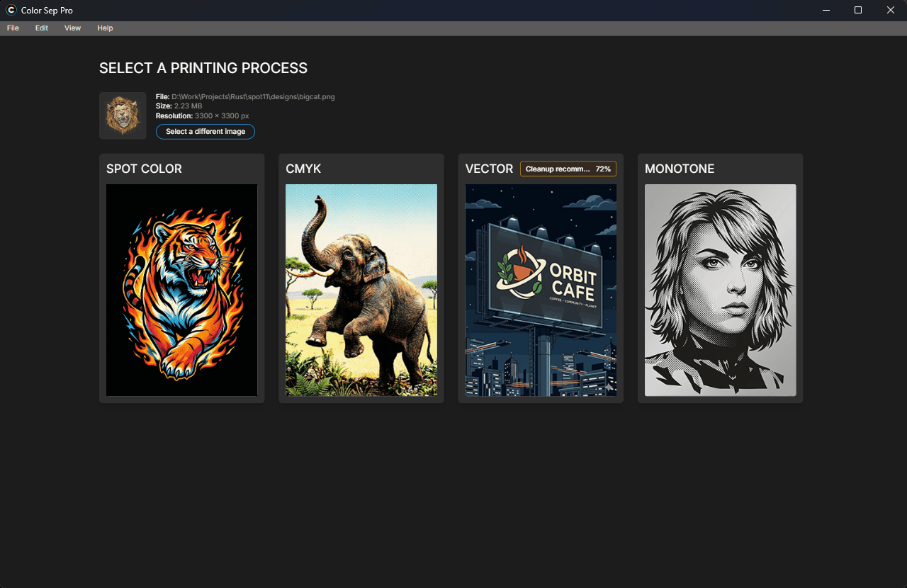Close the Color Sep Pro window
This screenshot has height=588, width=907.
click(891, 10)
